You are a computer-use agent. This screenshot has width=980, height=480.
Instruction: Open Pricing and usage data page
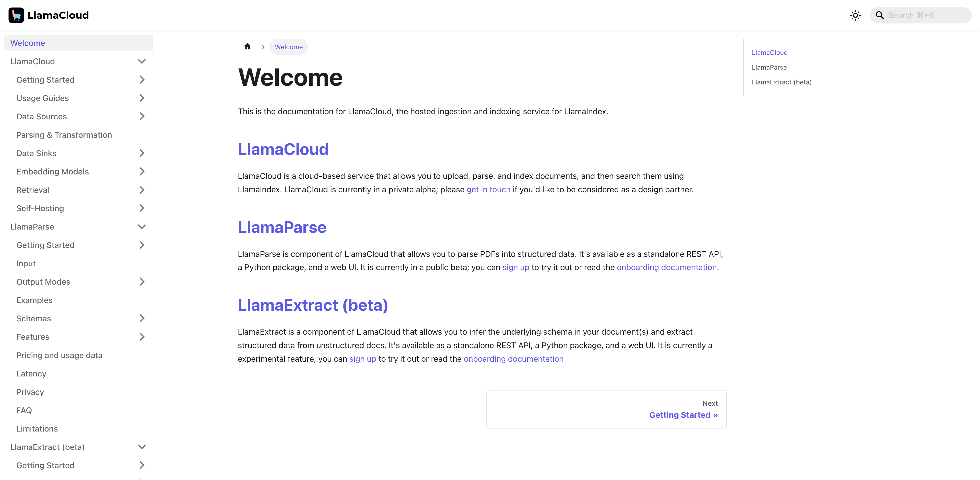tap(59, 355)
